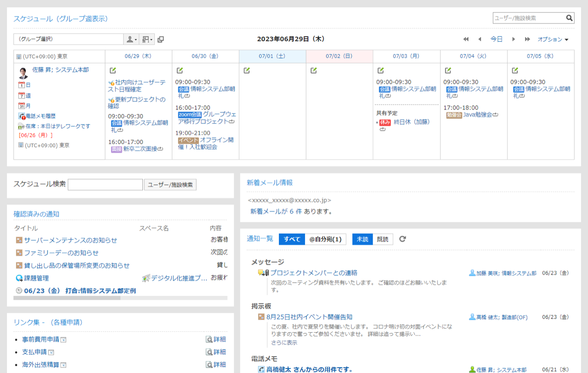The height and width of the screenshot is (373, 588).
Task: Click the ユーザー/施設検索 button
Action: pos(170,184)
